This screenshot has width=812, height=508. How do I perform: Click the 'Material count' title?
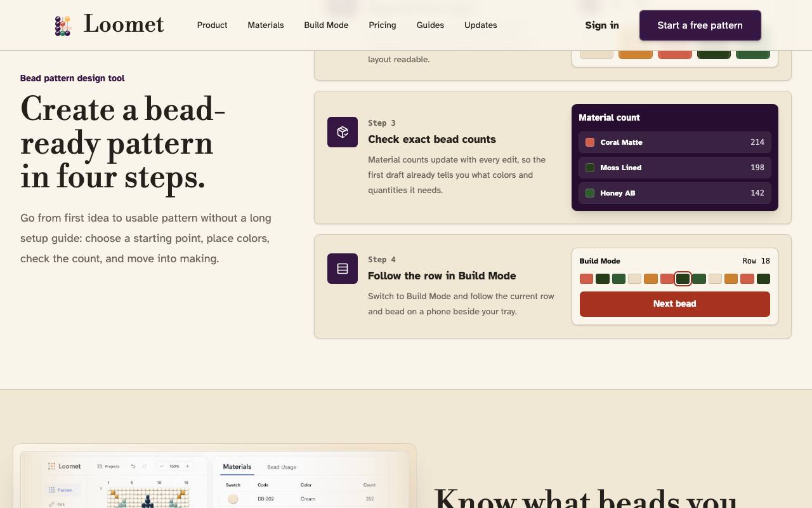[609, 117]
